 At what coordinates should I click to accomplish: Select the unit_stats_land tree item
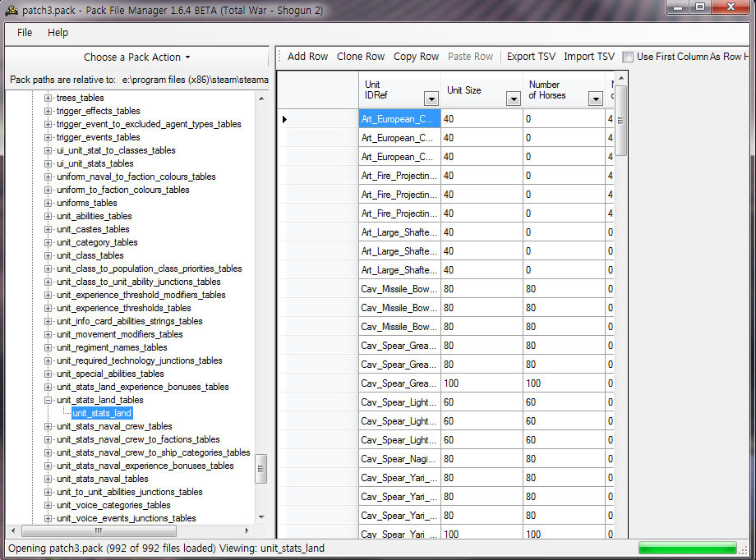pos(102,413)
